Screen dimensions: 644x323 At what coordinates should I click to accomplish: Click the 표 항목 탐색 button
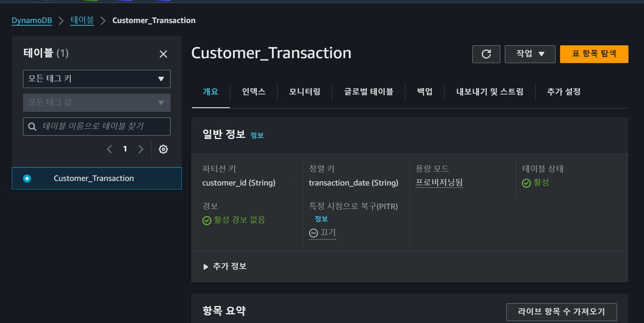pos(594,54)
